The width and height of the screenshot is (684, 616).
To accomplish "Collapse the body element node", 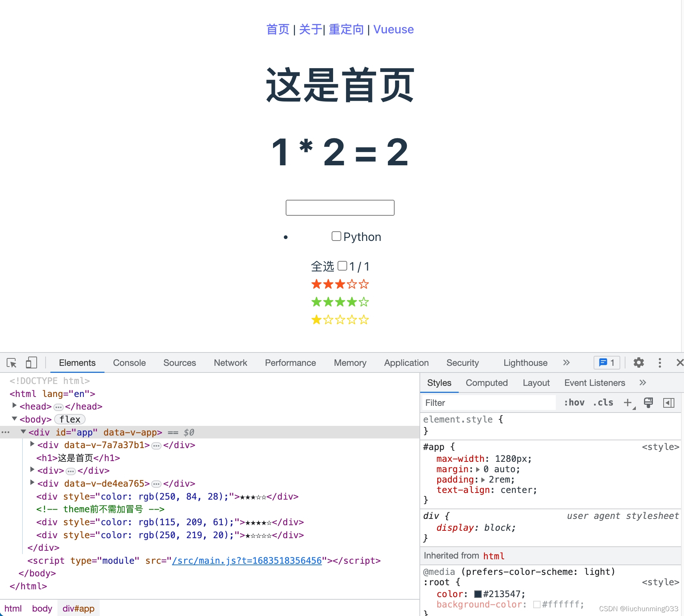I will pyautogui.click(x=14, y=418).
